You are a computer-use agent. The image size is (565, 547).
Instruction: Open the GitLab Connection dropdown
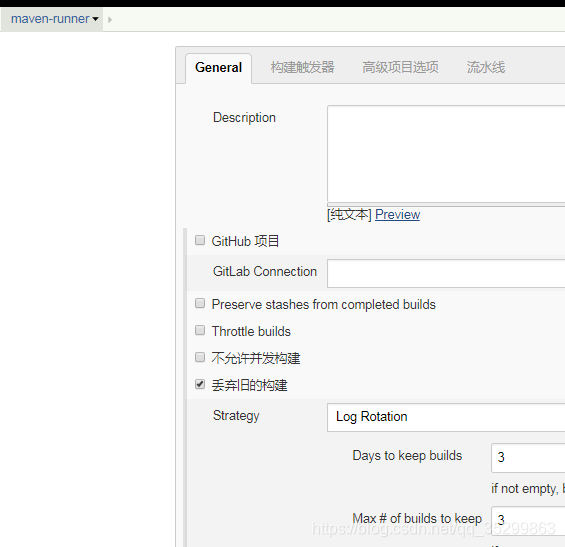point(446,274)
